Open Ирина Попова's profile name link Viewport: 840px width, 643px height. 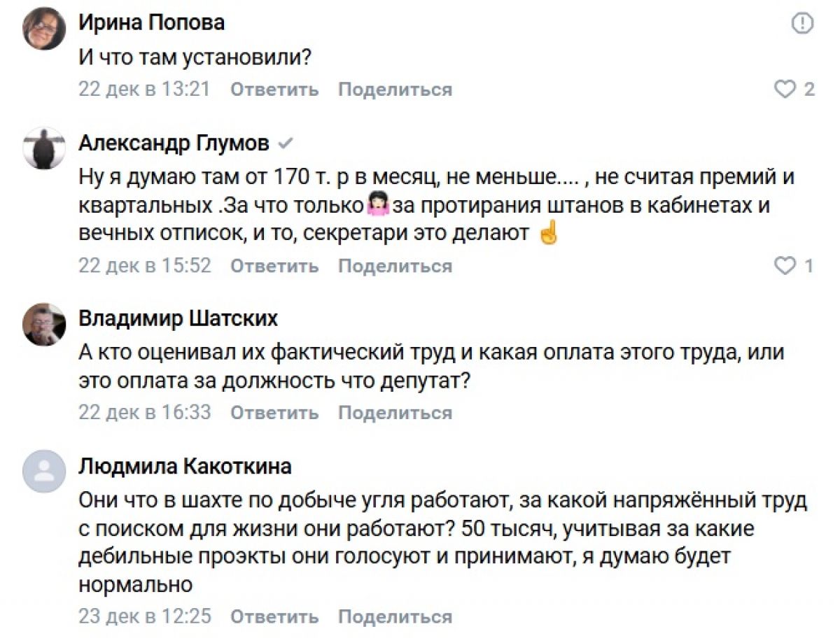click(x=151, y=23)
